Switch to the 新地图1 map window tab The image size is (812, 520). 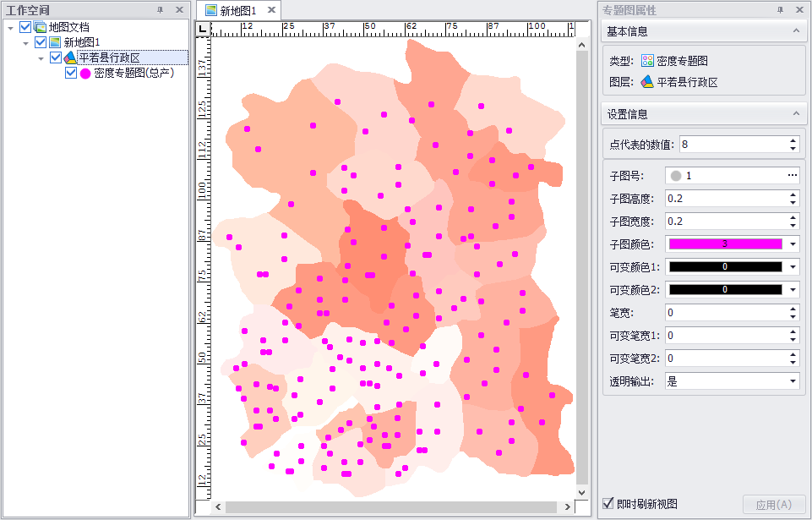(237, 10)
